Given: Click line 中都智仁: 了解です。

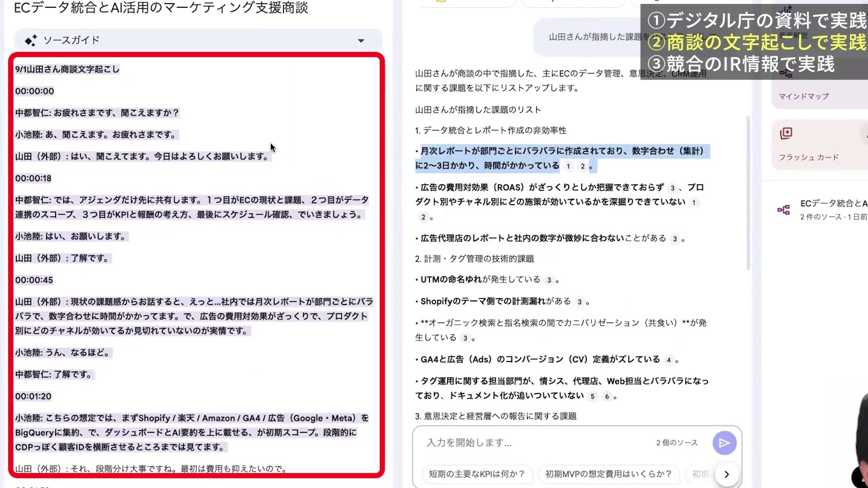Looking at the screenshot, I should pyautogui.click(x=55, y=375).
